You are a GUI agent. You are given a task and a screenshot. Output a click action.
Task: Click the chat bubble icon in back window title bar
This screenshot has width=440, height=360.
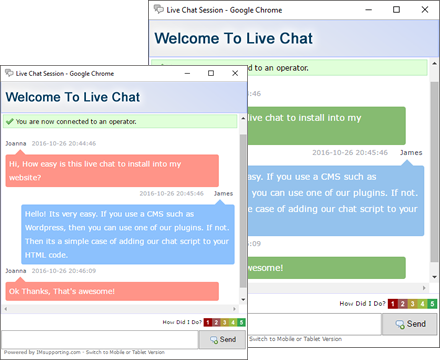[x=158, y=9]
